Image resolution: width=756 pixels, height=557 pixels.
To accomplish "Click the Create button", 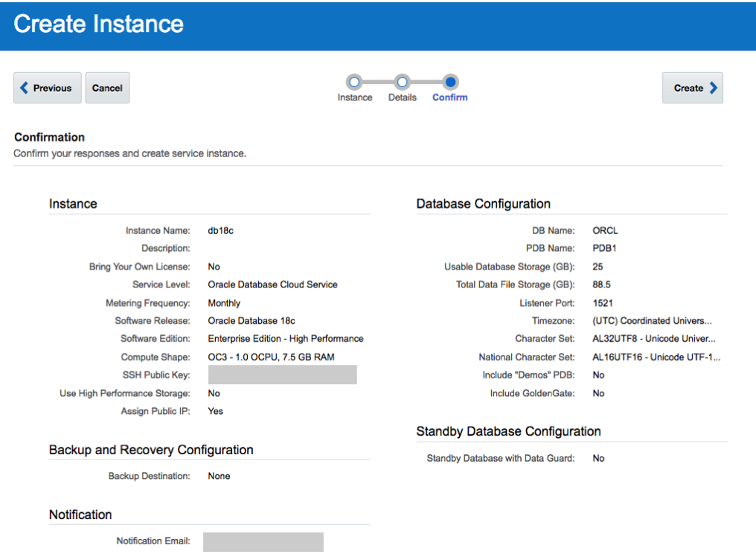I will (x=692, y=88).
